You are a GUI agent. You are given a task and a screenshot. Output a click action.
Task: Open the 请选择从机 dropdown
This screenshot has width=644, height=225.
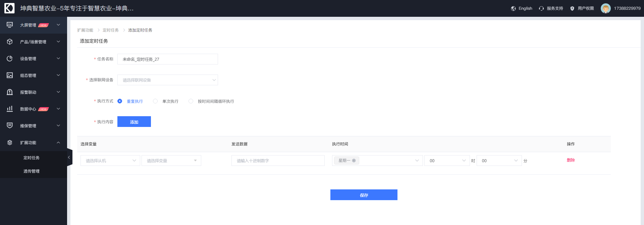coord(110,161)
